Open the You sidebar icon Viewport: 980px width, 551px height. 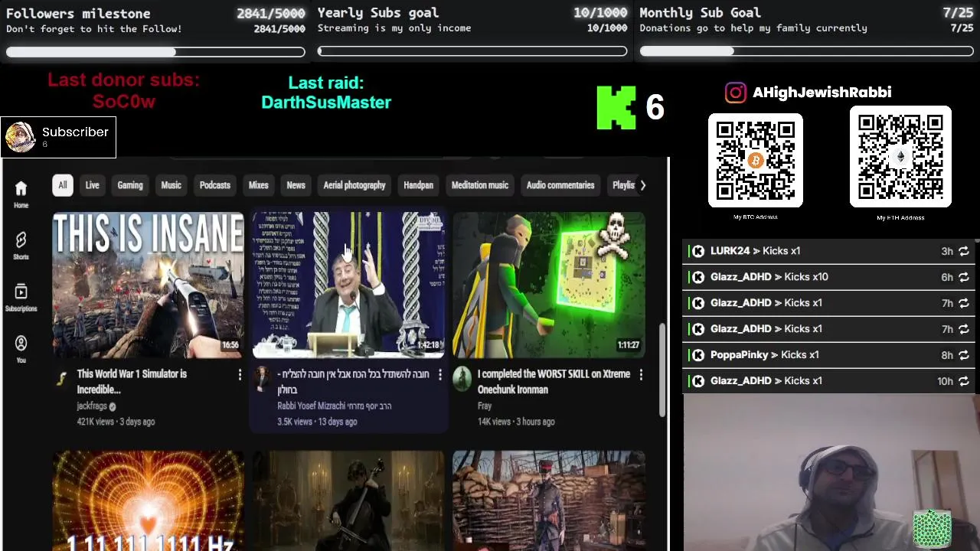point(21,349)
